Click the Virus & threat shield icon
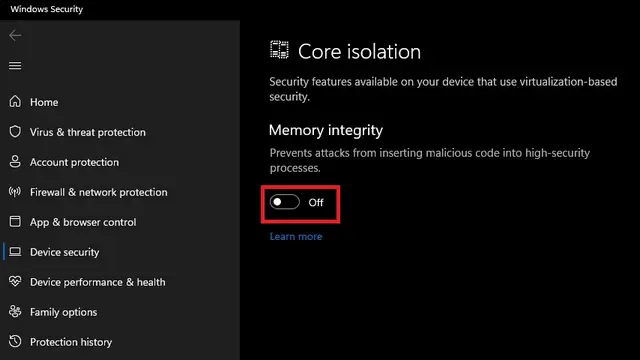Viewport: 640px width, 360px height. 15,131
